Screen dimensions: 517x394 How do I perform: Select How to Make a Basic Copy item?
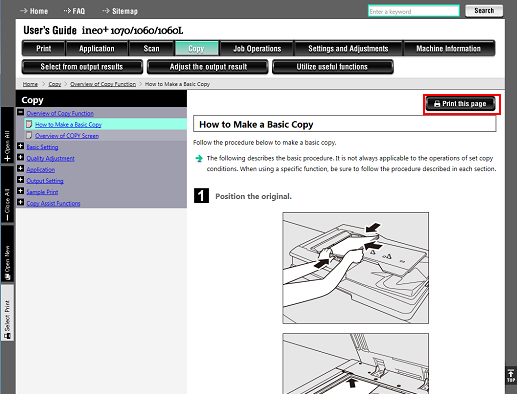click(68, 125)
